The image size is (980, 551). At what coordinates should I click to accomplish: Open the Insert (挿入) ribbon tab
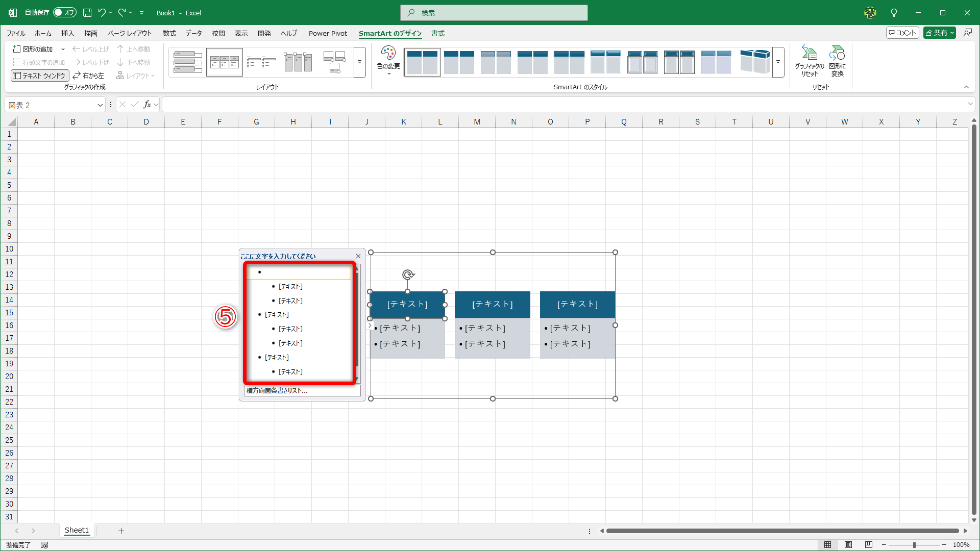[x=67, y=34]
